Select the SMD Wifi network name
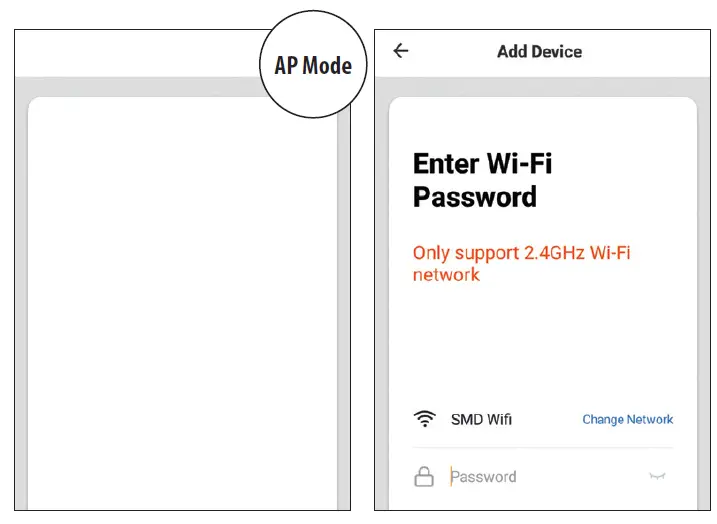Image resolution: width=717 pixels, height=524 pixels. pos(481,420)
